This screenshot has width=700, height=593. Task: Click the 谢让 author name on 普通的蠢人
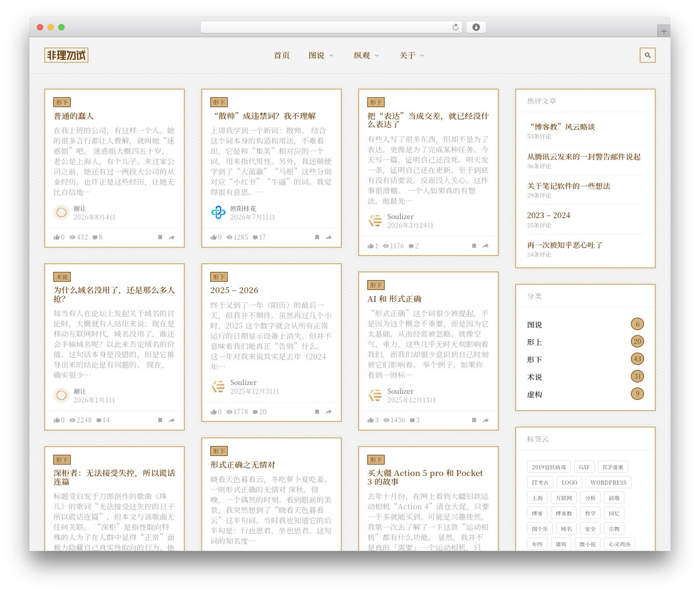pos(80,208)
